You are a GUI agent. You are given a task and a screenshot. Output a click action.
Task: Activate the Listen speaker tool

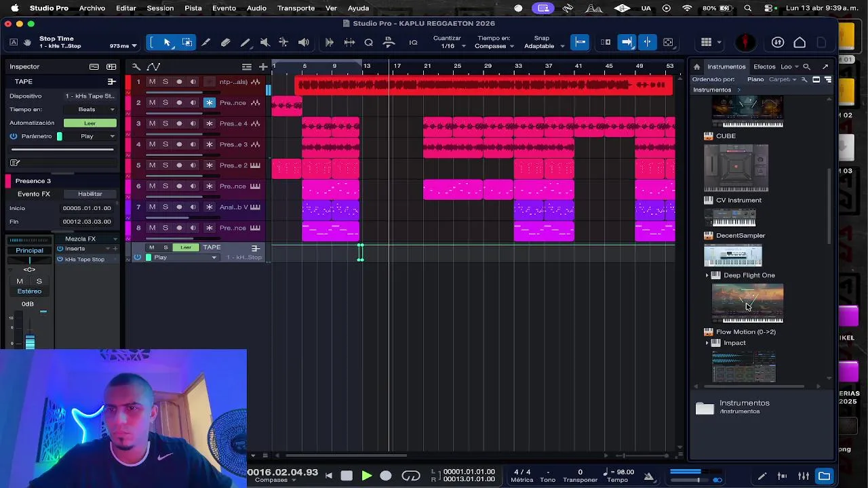click(303, 43)
